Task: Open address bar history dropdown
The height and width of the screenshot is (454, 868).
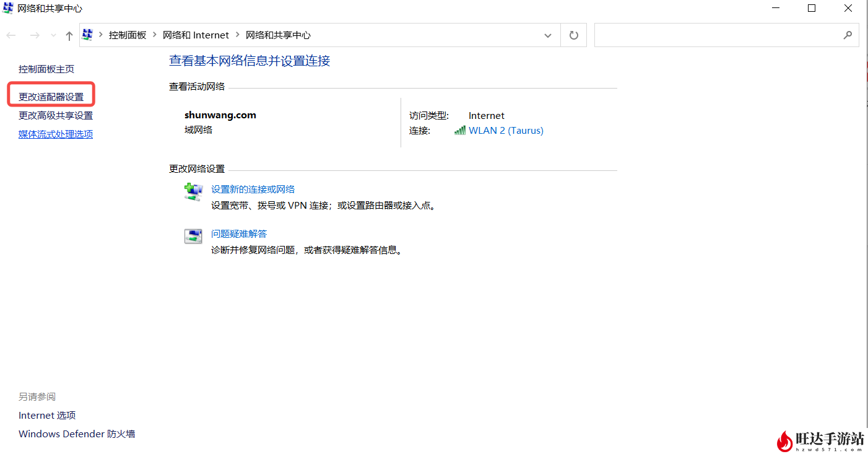Action: [548, 35]
